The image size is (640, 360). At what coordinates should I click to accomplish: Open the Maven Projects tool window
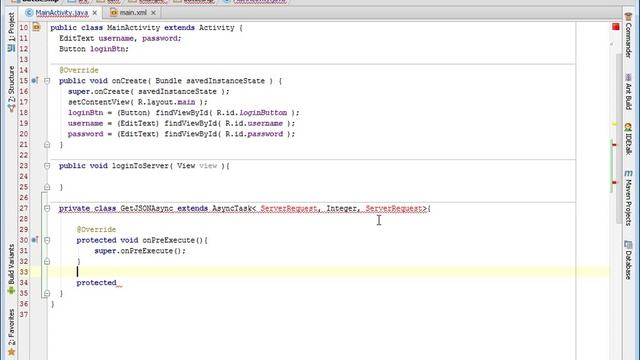(628, 198)
